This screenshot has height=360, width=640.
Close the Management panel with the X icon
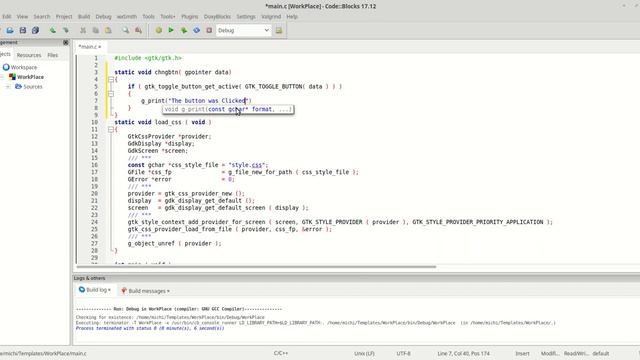click(66, 42)
